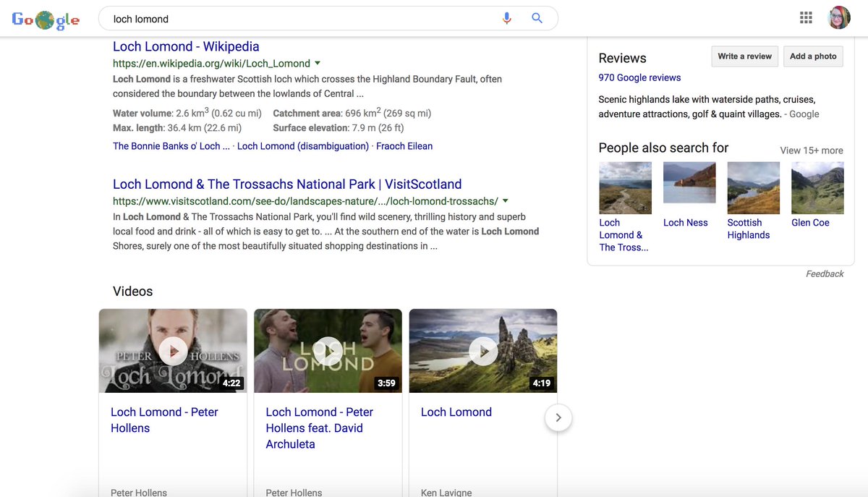The height and width of the screenshot is (497, 868).
Task: Click Write a review button
Action: [x=744, y=56]
